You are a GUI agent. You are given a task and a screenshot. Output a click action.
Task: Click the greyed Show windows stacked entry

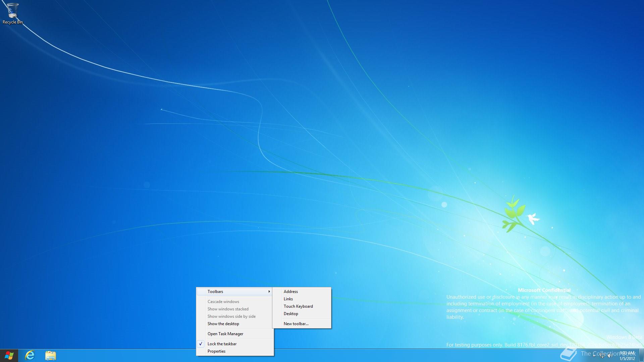tap(235, 309)
